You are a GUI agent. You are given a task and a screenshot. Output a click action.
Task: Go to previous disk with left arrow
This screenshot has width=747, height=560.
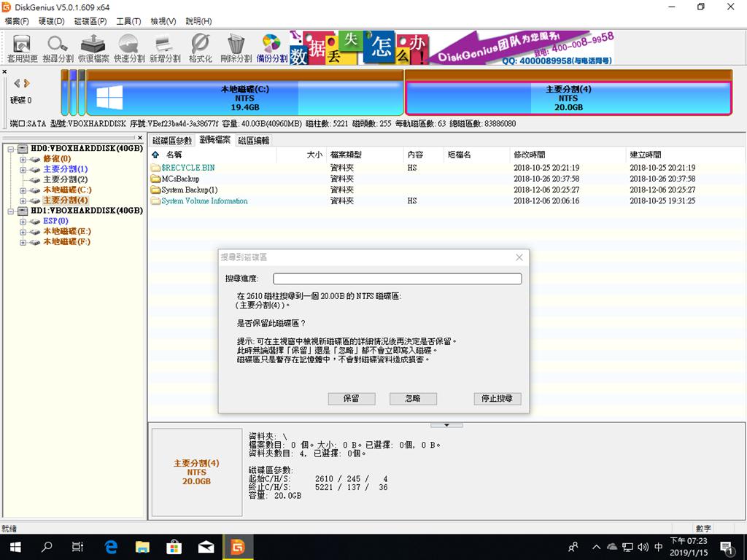pyautogui.click(x=18, y=83)
